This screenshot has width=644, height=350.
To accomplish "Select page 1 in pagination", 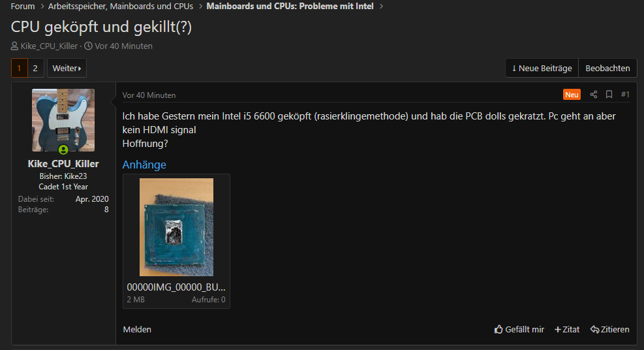I will point(20,68).
